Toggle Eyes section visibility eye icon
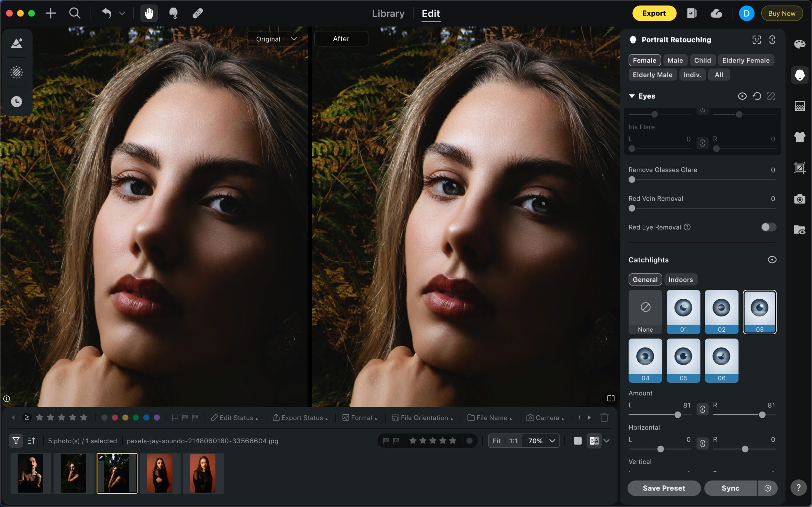This screenshot has height=507, width=812. click(x=742, y=96)
